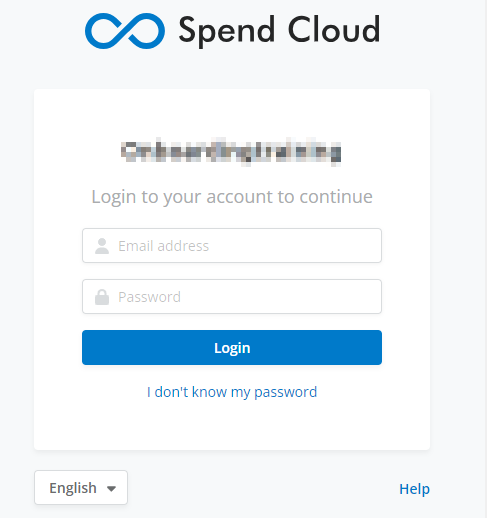Click the "Password" placeholder text
Screen dimensions: 487x518
150,297
